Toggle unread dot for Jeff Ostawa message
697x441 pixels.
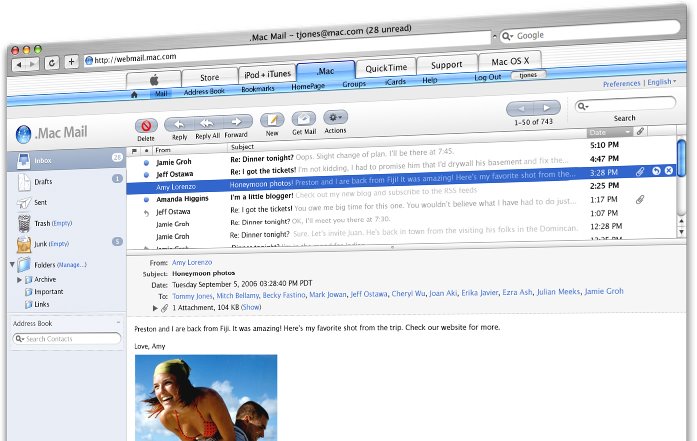point(146,175)
